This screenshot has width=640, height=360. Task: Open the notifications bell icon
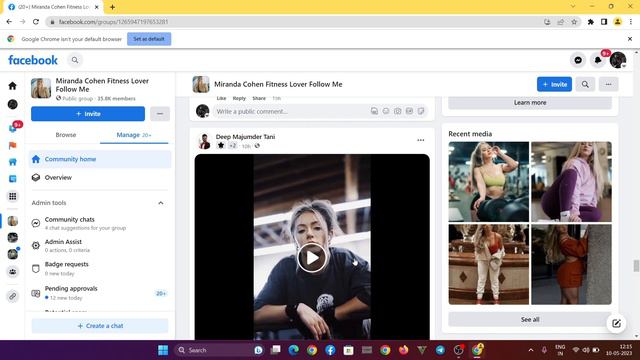coord(598,60)
